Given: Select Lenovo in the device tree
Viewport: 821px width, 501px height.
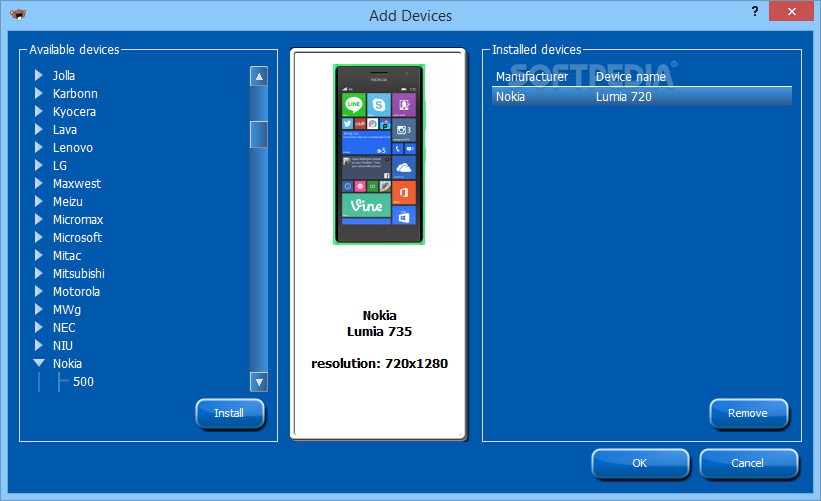Looking at the screenshot, I should click(73, 148).
